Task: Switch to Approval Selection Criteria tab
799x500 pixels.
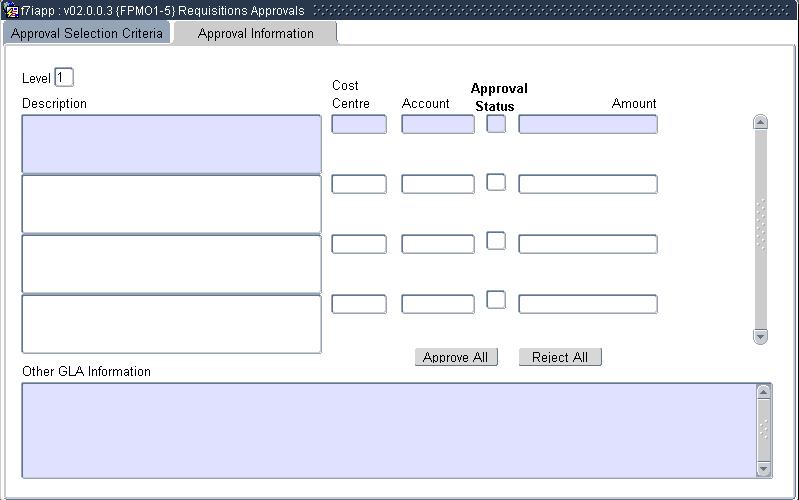Action: point(87,34)
